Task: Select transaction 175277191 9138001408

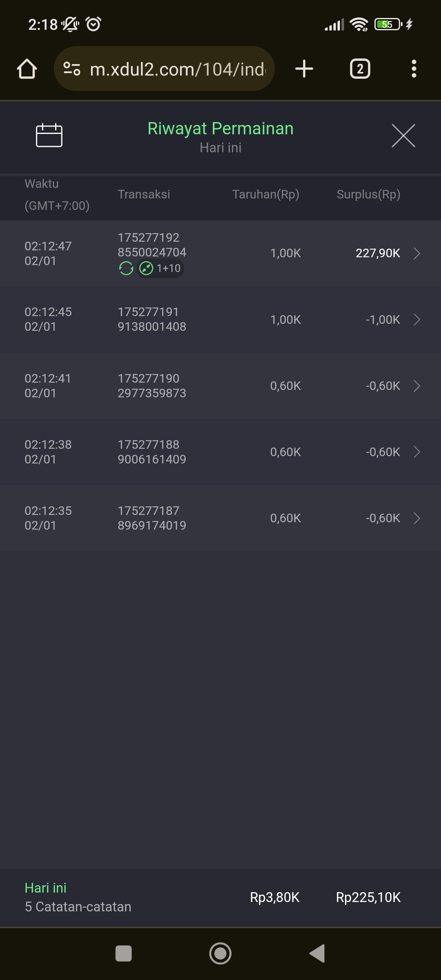Action: click(x=151, y=319)
